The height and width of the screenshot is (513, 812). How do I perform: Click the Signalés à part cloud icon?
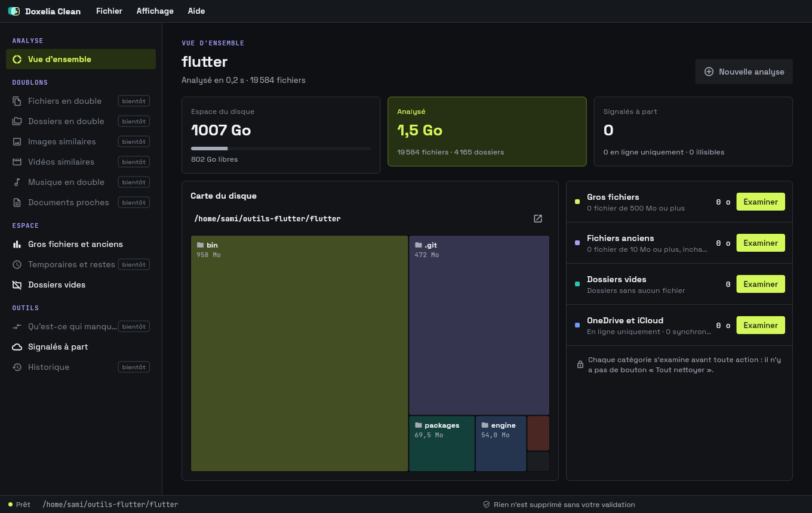point(17,347)
